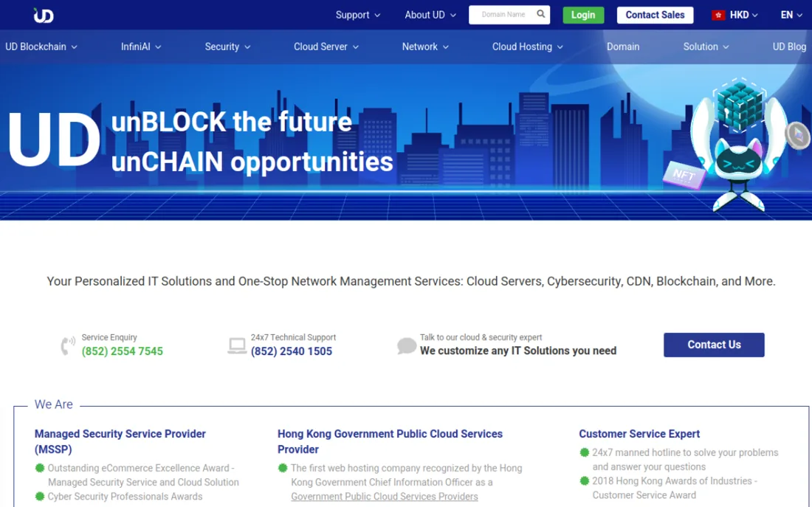The width and height of the screenshot is (812, 507).
Task: Expand the Solution menu
Action: 706,46
